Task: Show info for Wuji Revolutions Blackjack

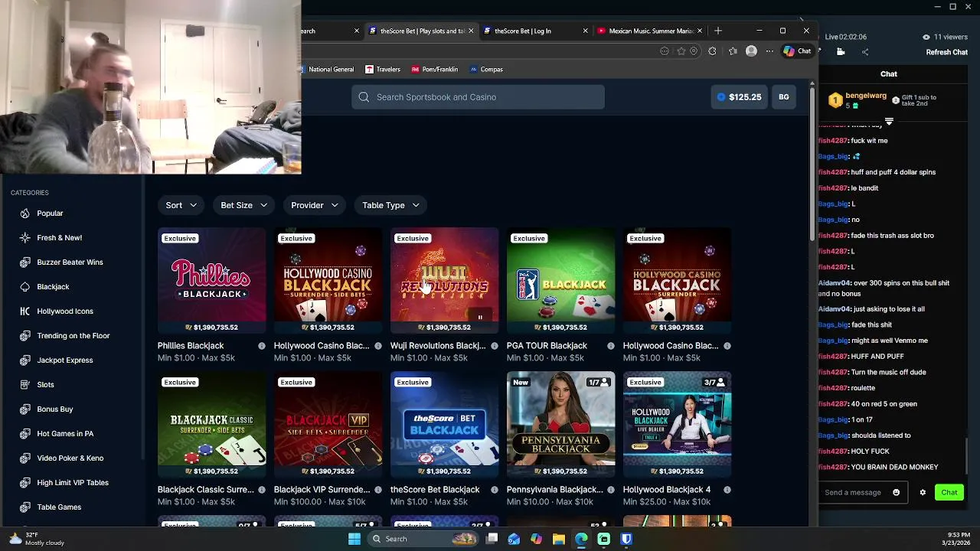Action: pos(495,346)
